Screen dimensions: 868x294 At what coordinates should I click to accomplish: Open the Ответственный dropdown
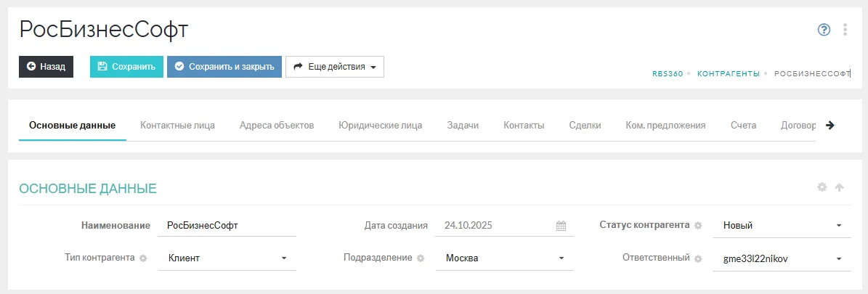pyautogui.click(x=838, y=259)
